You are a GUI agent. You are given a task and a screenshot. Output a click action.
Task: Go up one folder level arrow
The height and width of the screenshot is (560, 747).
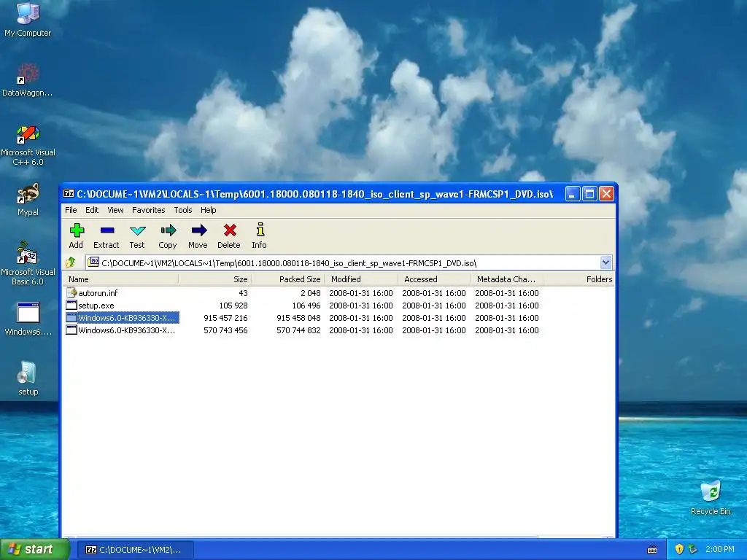[71, 262]
